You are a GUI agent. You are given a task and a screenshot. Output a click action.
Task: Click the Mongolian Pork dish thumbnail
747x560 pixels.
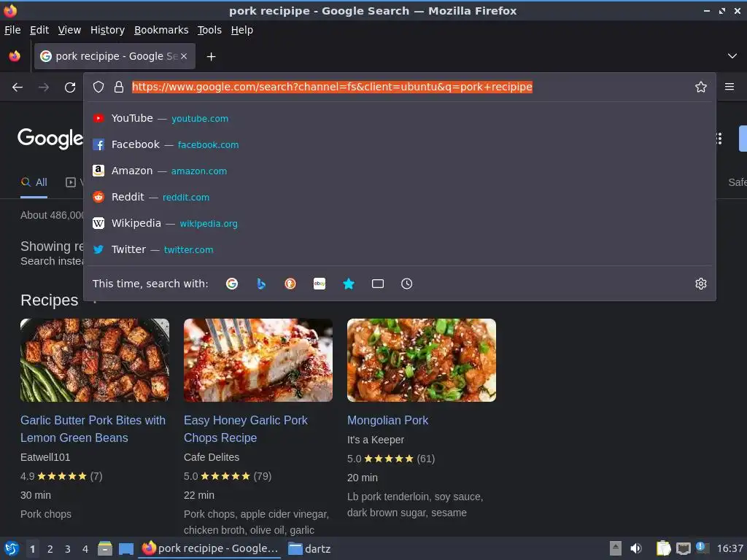422,360
